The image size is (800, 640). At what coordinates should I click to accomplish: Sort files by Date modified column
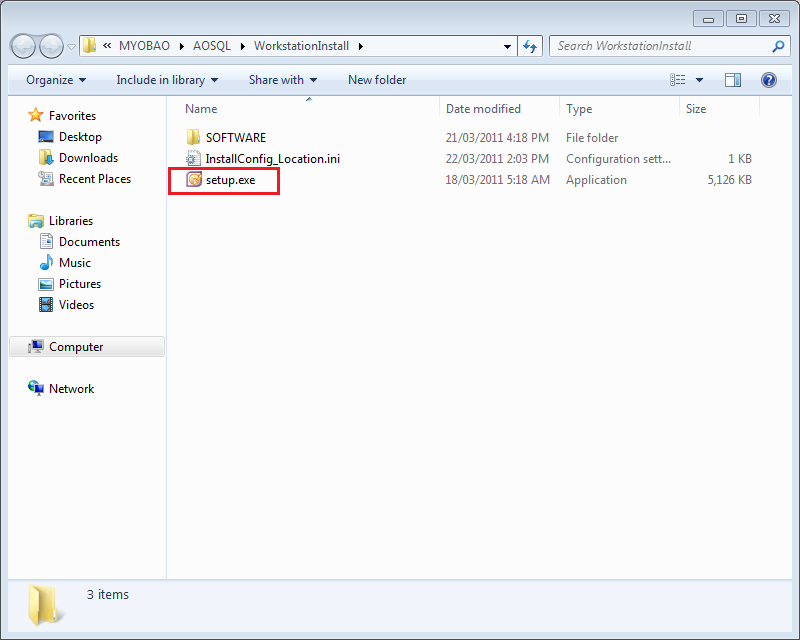(484, 109)
